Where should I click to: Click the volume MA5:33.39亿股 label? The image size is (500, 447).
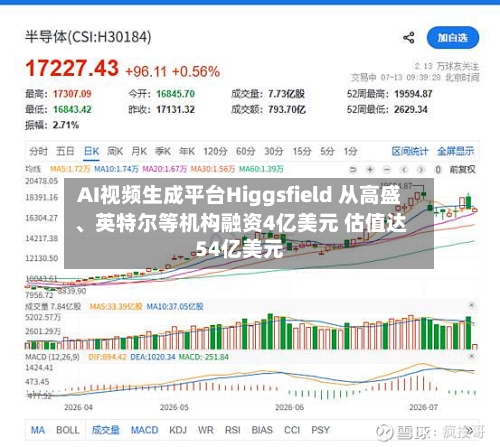116,306
